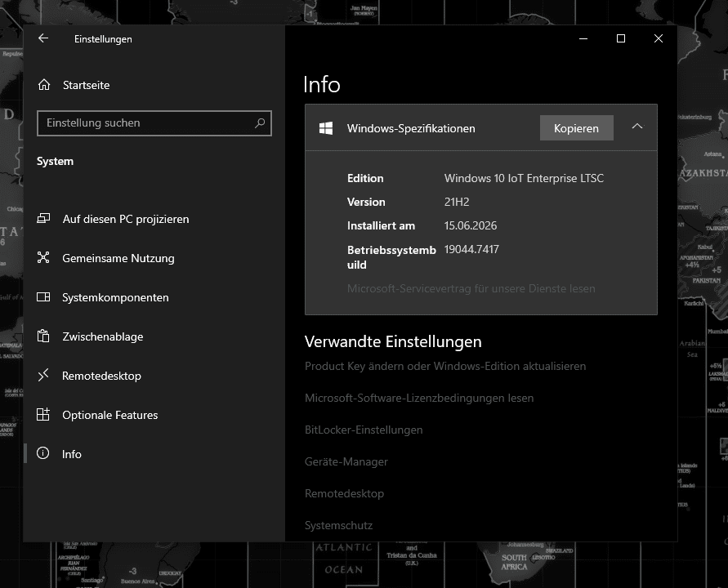Go back with the arrow icon
The image size is (728, 588).
coord(43,38)
